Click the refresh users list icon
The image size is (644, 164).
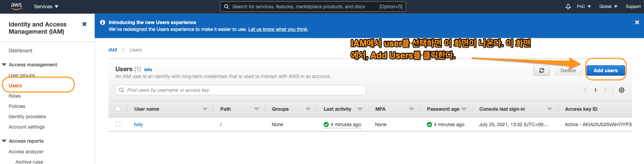(x=541, y=70)
